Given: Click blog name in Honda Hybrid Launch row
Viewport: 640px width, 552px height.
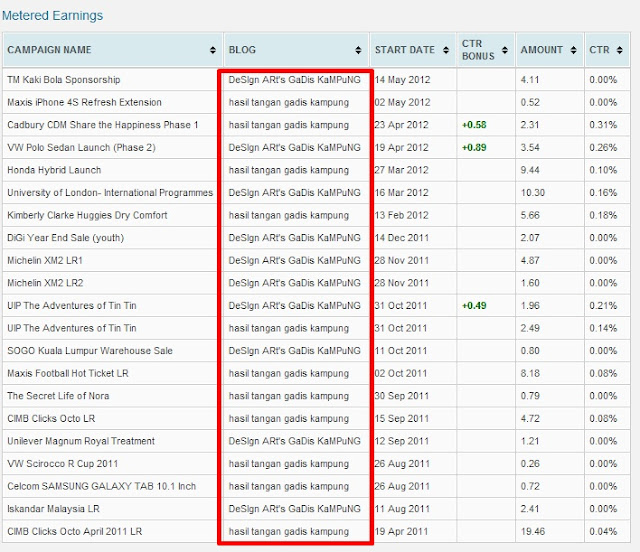Looking at the screenshot, I should click(289, 170).
